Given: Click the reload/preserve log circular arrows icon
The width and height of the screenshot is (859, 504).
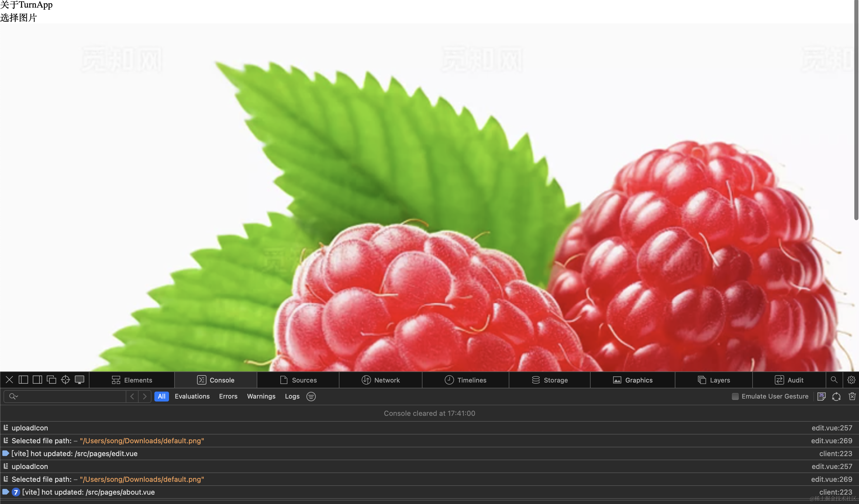Looking at the screenshot, I should (x=836, y=396).
